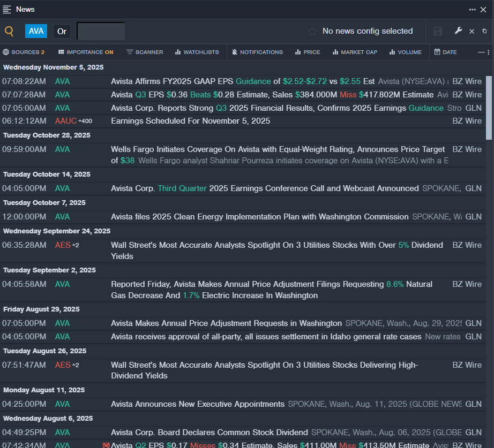Viewport: 494px width, 448px height.
Task: Select the Scanner filter item
Action: tap(145, 52)
